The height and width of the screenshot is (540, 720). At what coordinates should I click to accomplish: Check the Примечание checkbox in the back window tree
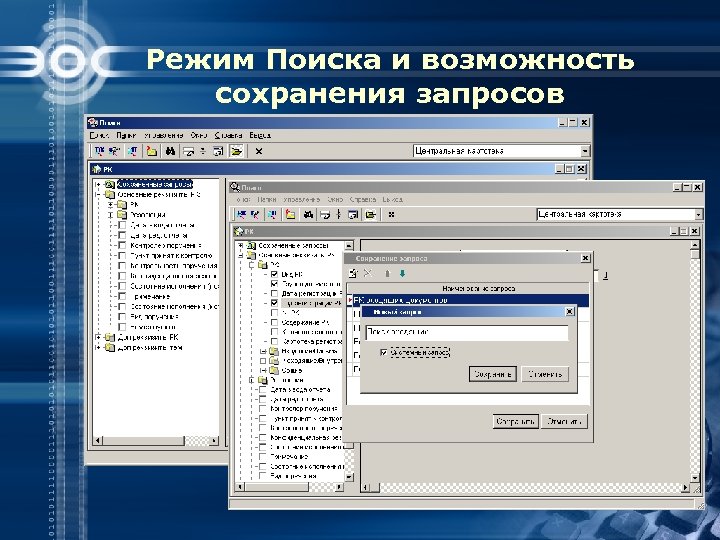[122, 297]
